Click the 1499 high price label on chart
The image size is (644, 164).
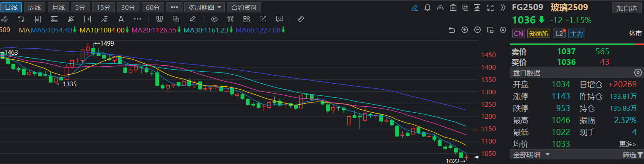point(104,43)
